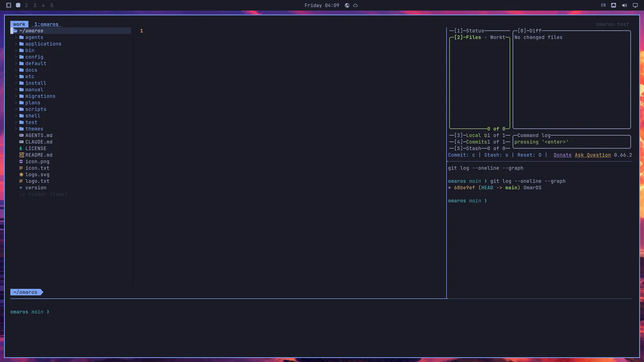
Task: Click the folder icon next to agents
Action: point(21,37)
